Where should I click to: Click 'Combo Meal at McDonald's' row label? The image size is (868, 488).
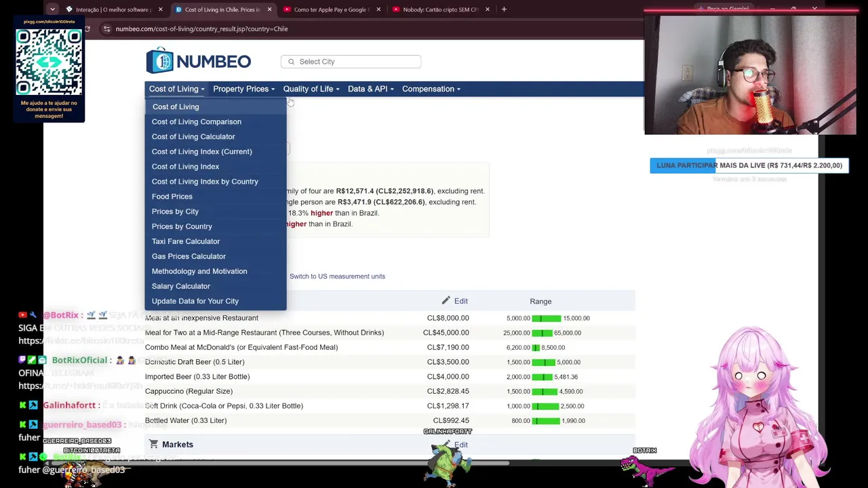pyautogui.click(x=241, y=347)
